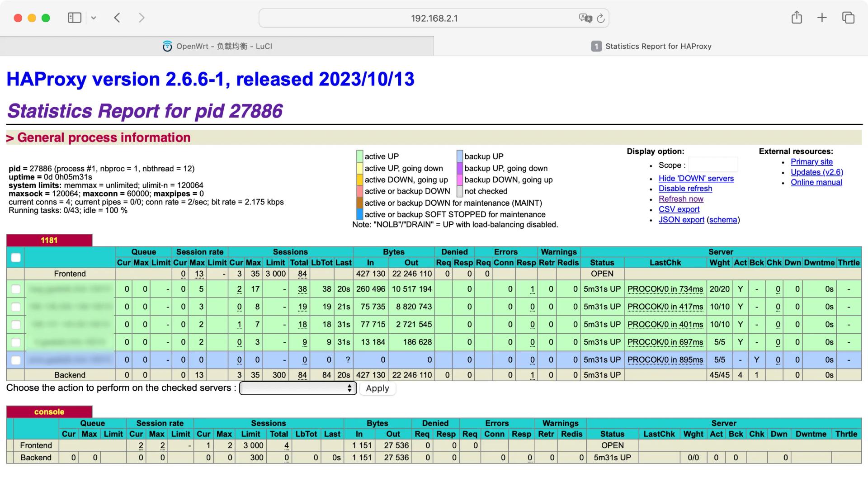Click the Hide 'DOWN' servers link
This screenshot has height=487, width=868.
click(x=696, y=178)
